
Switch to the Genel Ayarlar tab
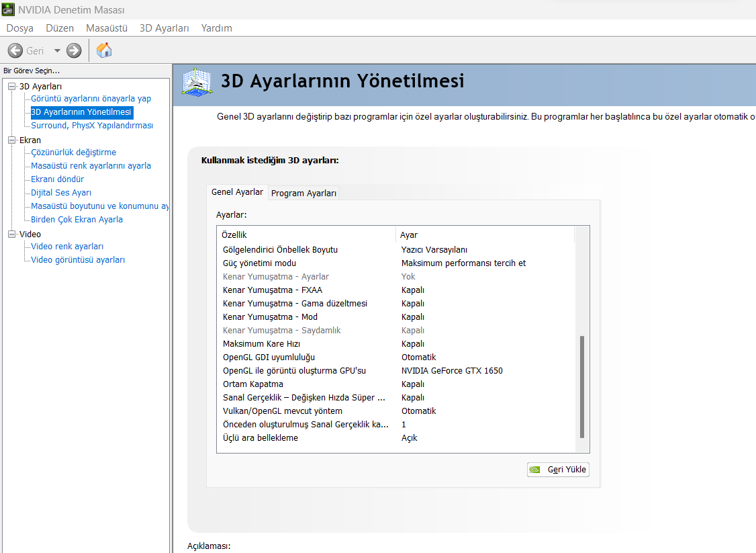point(237,192)
